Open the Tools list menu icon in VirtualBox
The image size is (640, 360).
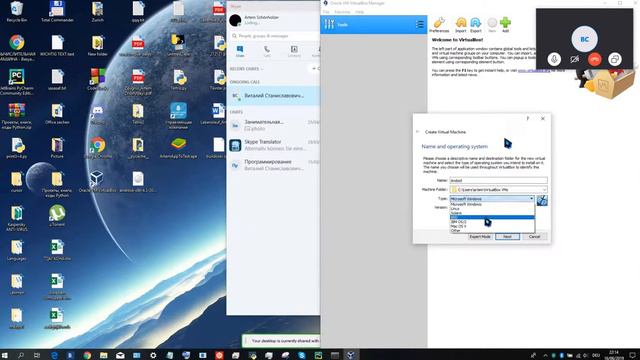point(420,24)
